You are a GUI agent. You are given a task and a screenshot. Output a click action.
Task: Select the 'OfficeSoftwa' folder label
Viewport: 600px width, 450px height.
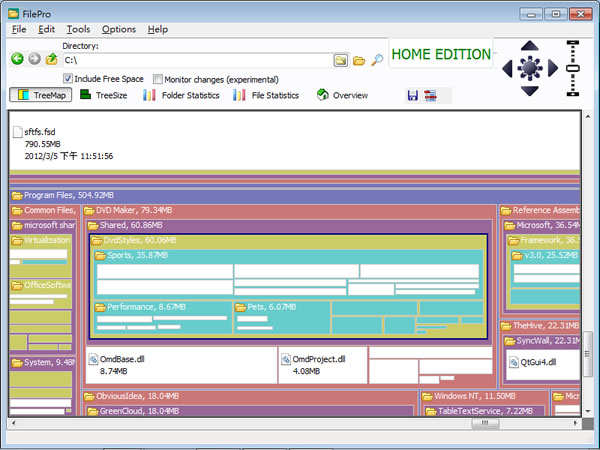click(48, 285)
